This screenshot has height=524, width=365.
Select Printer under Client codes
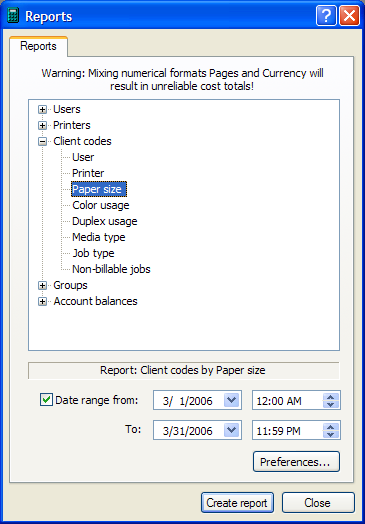88,173
